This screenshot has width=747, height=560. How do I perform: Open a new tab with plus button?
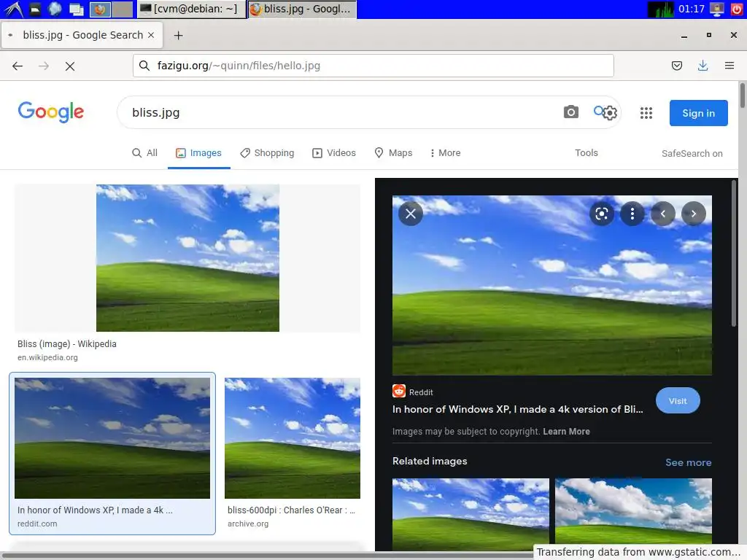tap(178, 35)
